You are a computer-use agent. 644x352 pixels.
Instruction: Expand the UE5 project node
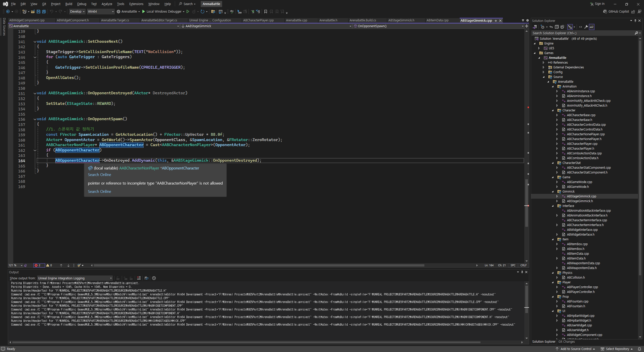pyautogui.click(x=539, y=48)
